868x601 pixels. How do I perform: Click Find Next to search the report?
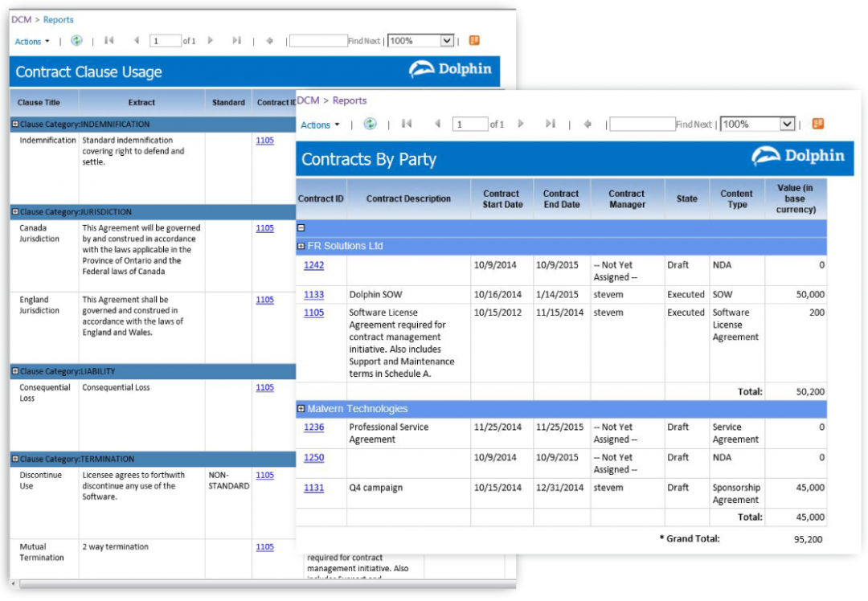pos(693,124)
